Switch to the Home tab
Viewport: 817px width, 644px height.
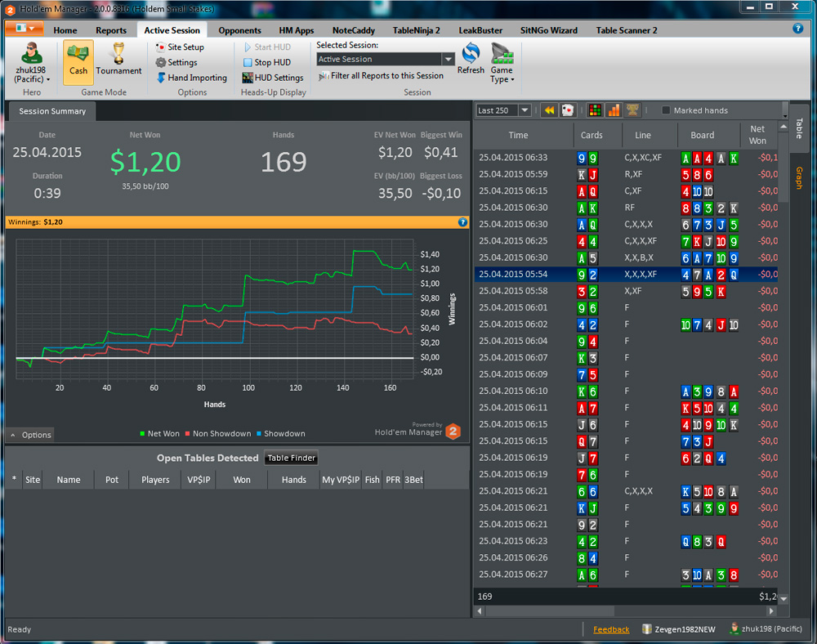[x=65, y=30]
